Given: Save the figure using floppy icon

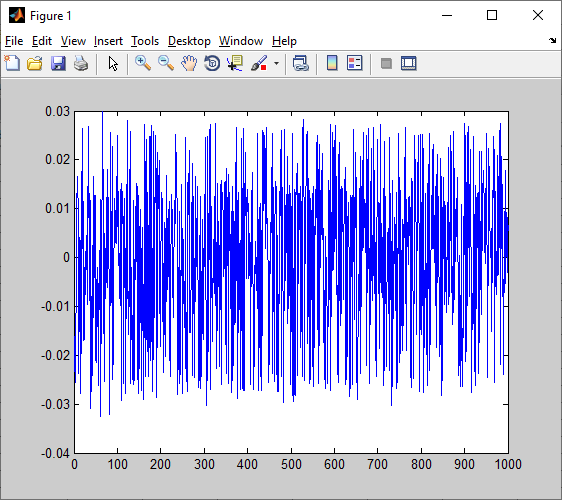Looking at the screenshot, I should [58, 63].
